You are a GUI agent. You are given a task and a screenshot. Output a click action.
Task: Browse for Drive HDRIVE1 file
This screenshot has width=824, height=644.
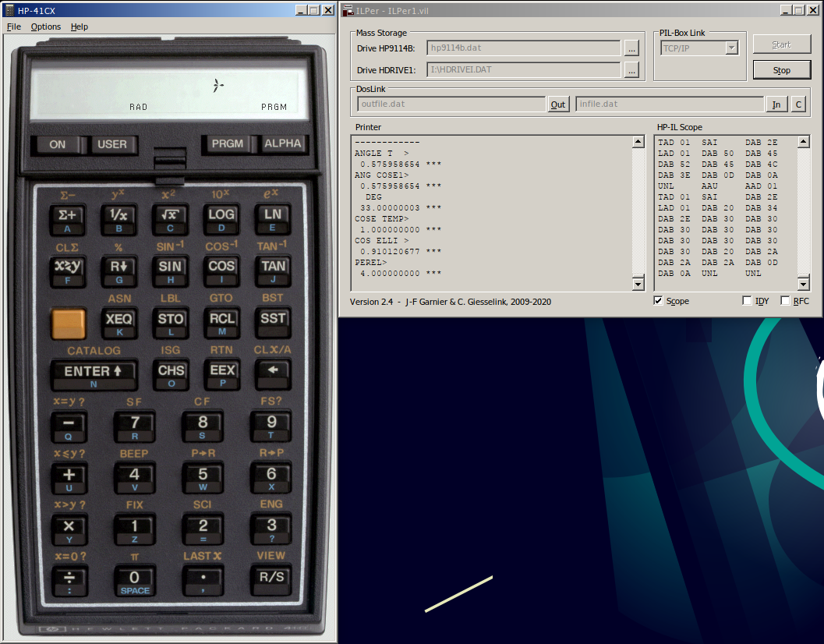click(631, 70)
